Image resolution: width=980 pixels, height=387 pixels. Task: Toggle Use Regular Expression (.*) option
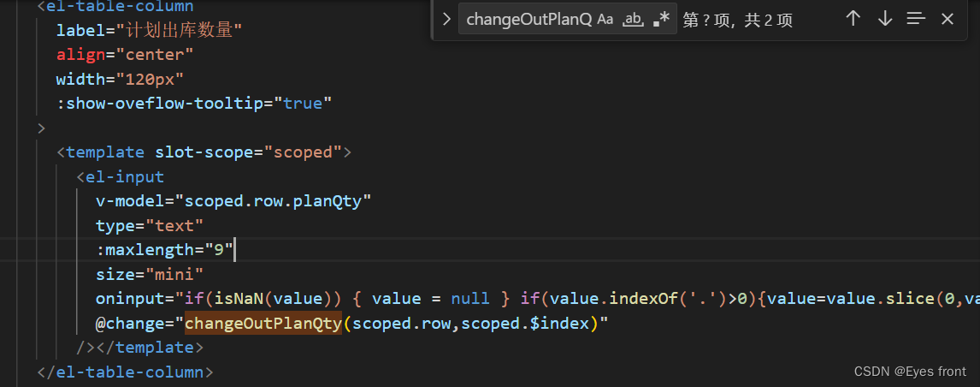tap(661, 20)
